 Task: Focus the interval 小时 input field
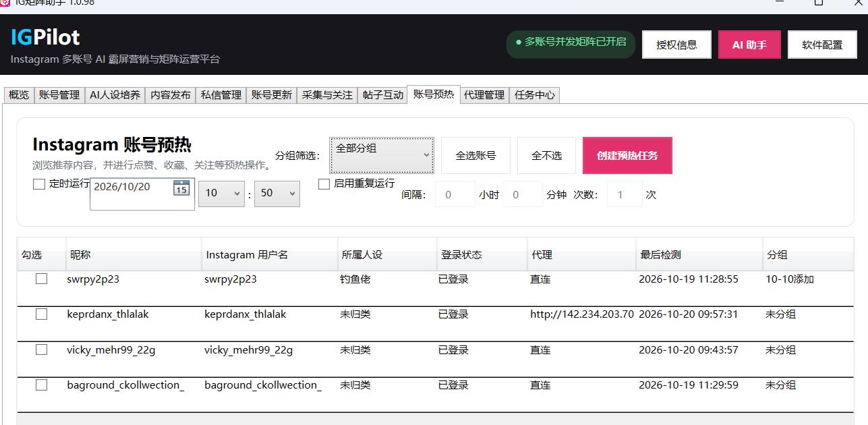(455, 194)
